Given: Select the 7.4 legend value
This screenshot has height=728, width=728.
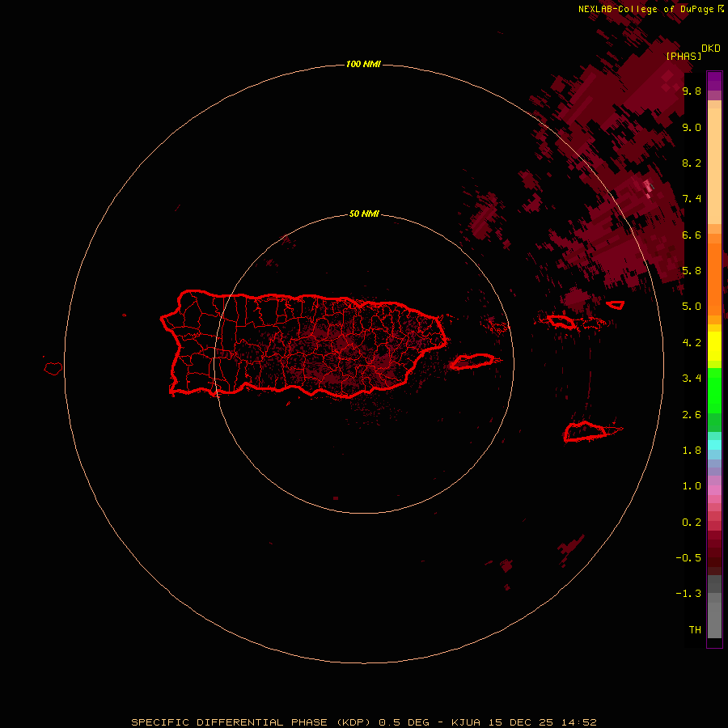Looking at the screenshot, I should [x=692, y=199].
